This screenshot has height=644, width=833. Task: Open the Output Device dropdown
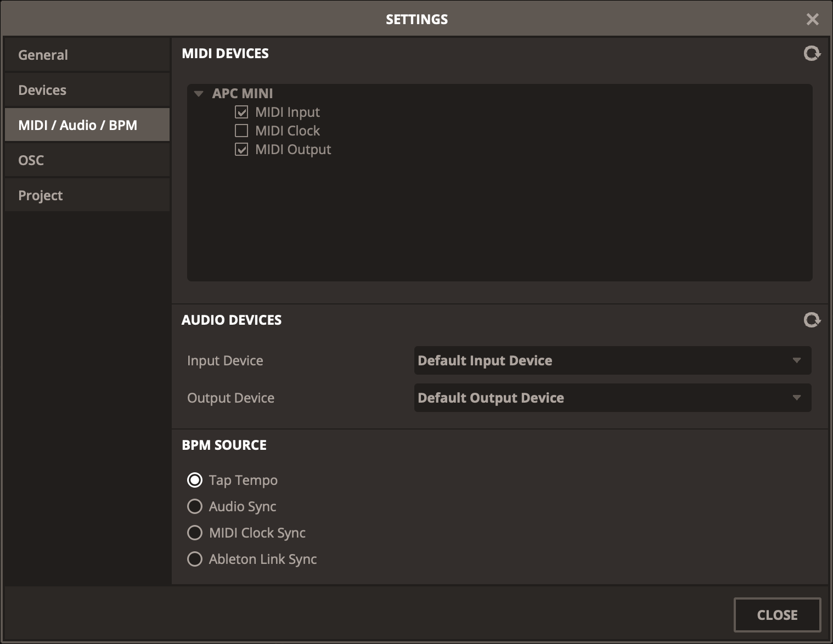pyautogui.click(x=612, y=398)
